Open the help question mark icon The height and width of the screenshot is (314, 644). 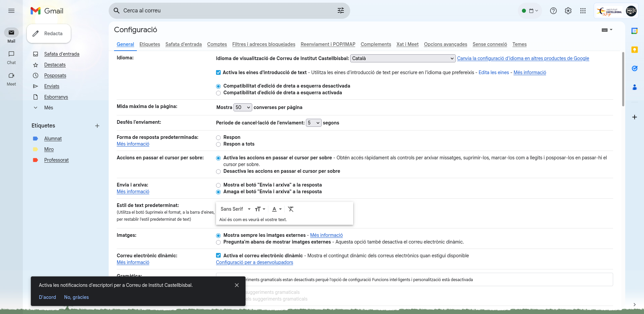(553, 11)
